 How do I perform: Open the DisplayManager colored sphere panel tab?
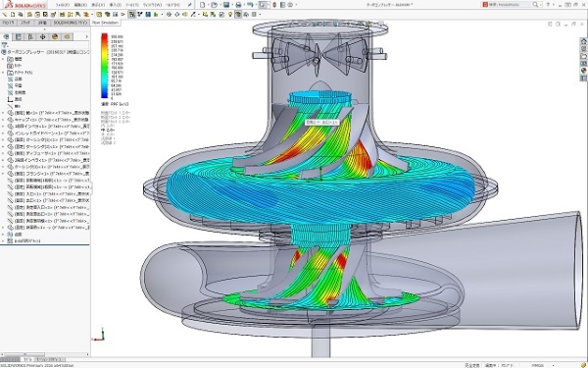[55, 37]
